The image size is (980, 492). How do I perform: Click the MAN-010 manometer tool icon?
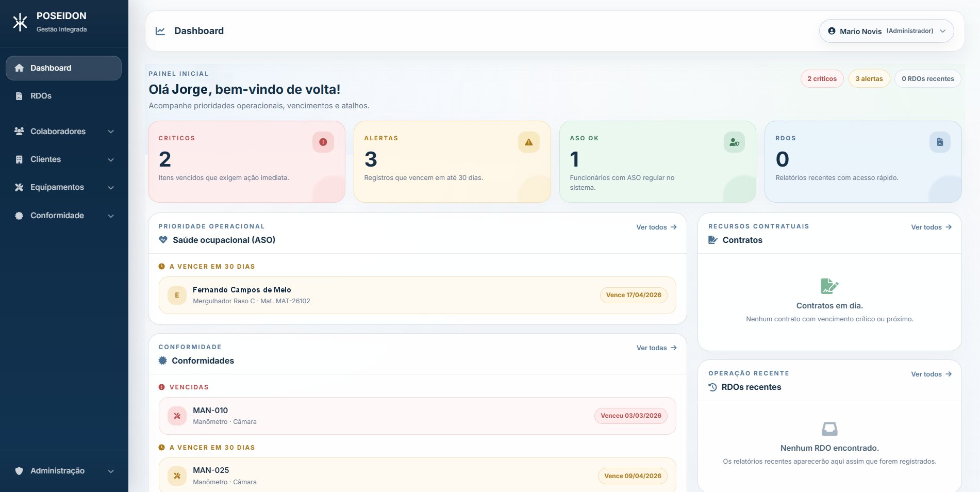[177, 416]
